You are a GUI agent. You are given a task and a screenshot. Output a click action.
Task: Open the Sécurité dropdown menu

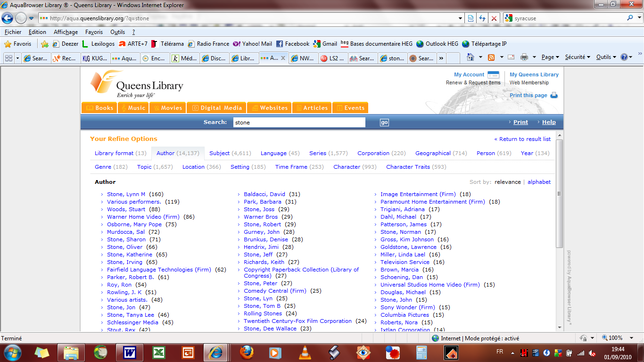578,57
